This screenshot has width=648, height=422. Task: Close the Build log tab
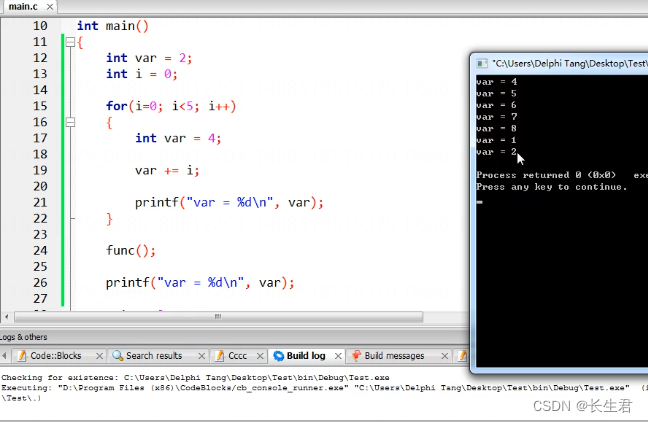point(338,356)
